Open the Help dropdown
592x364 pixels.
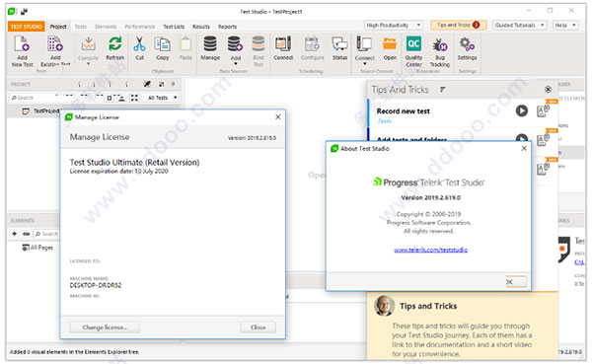[x=565, y=26]
